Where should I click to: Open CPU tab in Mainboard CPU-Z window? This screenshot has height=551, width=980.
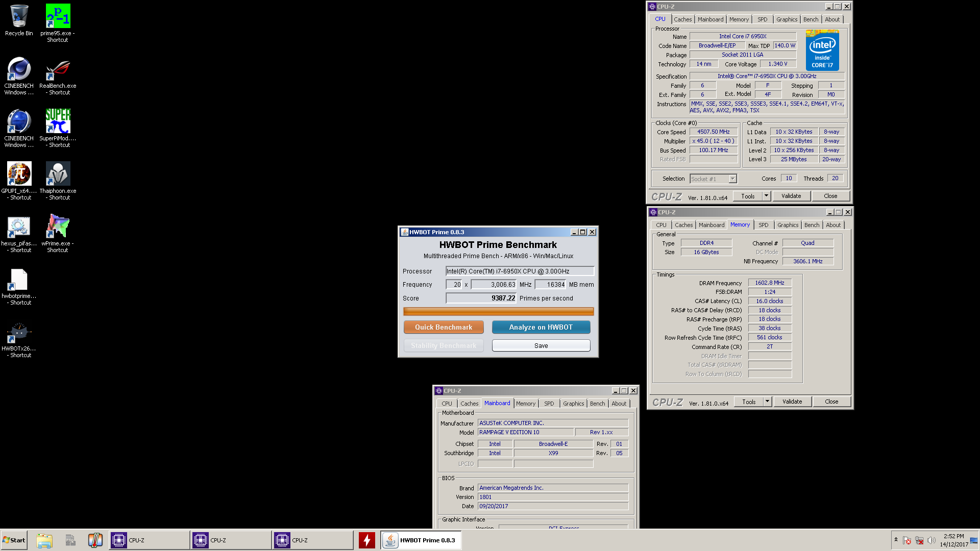pyautogui.click(x=447, y=404)
